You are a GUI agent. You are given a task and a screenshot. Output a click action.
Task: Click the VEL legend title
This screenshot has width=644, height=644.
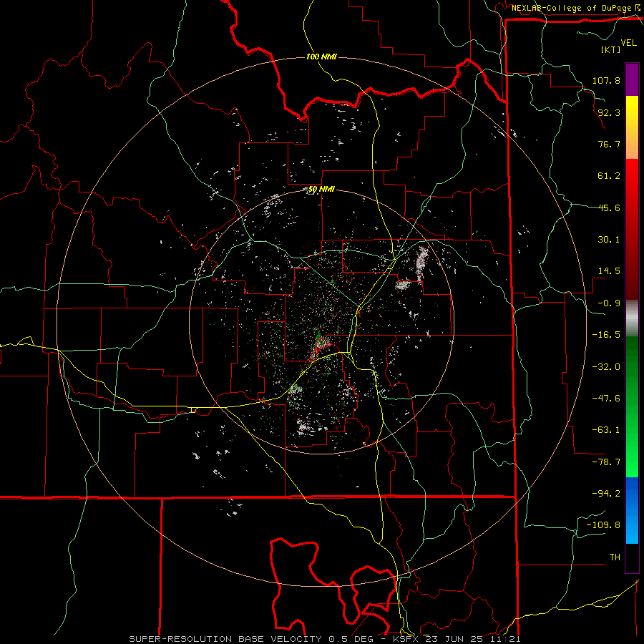coord(628,43)
